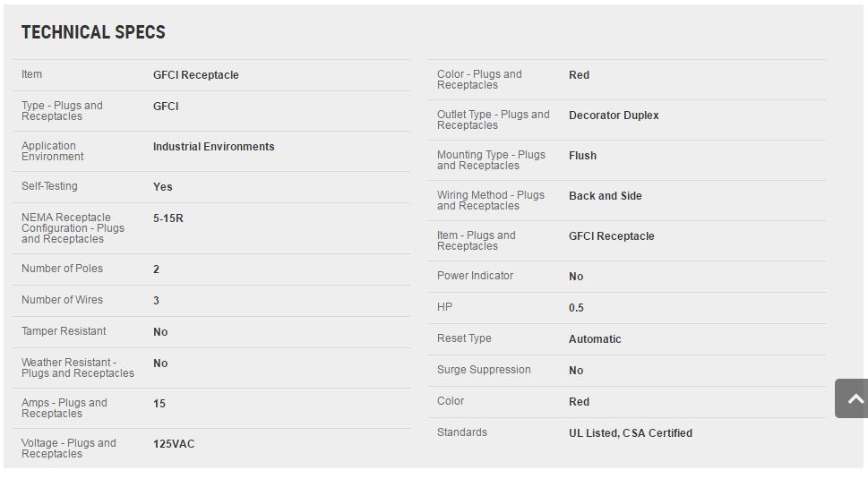Click the UL Listed, CSA Certified text

point(631,433)
